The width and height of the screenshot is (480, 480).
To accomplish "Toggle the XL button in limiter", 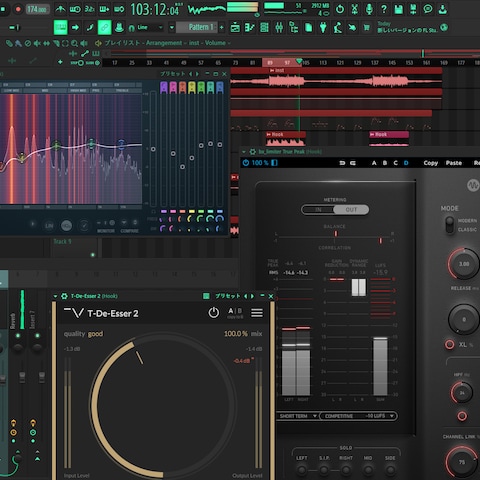I will pos(449,344).
